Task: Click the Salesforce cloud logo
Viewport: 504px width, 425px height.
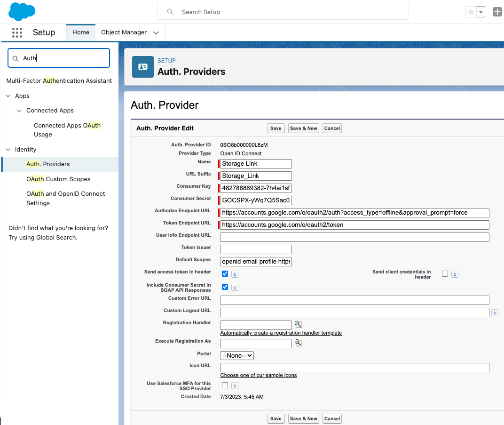Action: click(x=22, y=12)
